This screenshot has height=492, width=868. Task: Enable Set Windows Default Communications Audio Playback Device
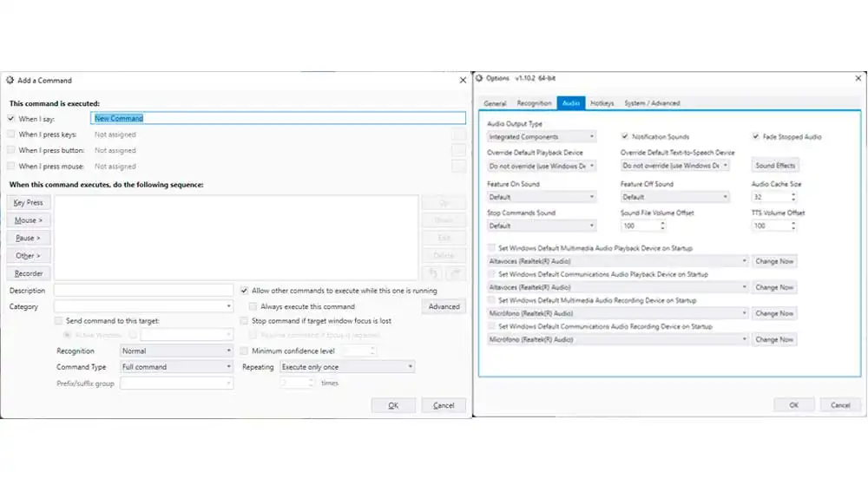coord(491,274)
